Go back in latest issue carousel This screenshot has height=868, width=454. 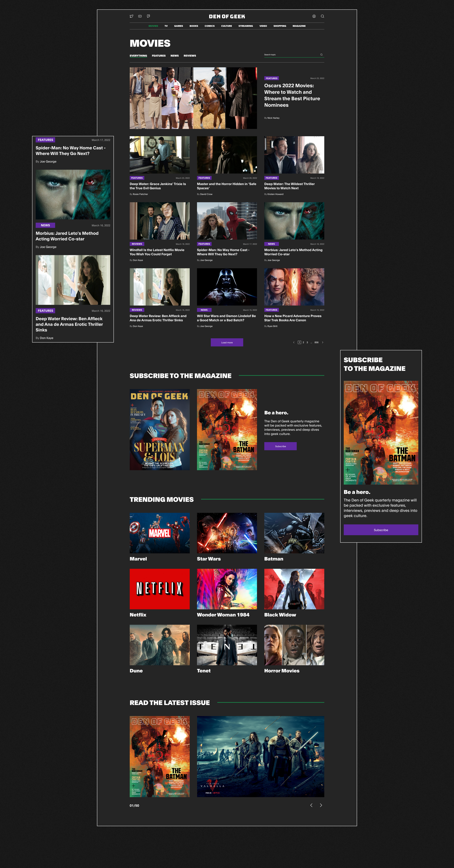click(x=311, y=805)
